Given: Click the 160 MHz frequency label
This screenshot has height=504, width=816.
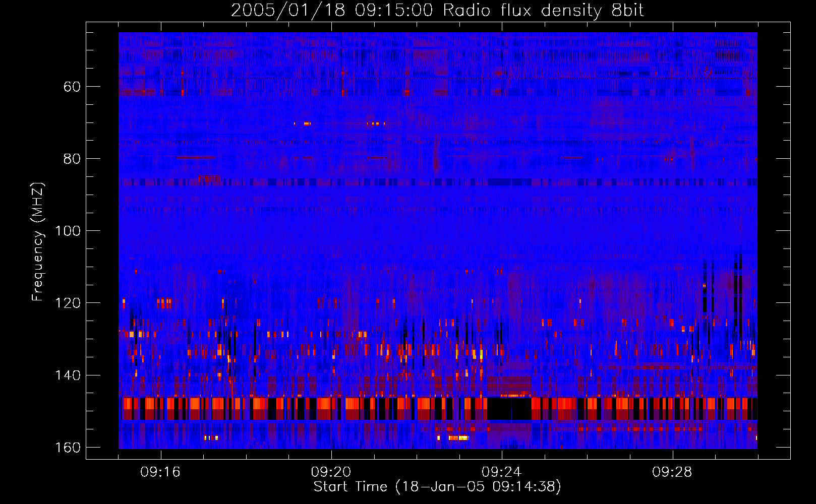Looking at the screenshot, I should [68, 448].
